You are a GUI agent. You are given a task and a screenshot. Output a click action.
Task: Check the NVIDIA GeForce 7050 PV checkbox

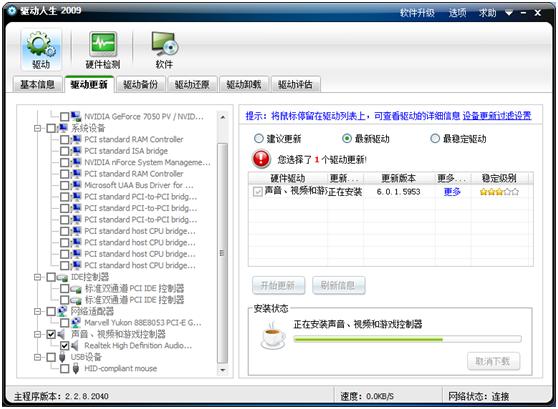64,116
